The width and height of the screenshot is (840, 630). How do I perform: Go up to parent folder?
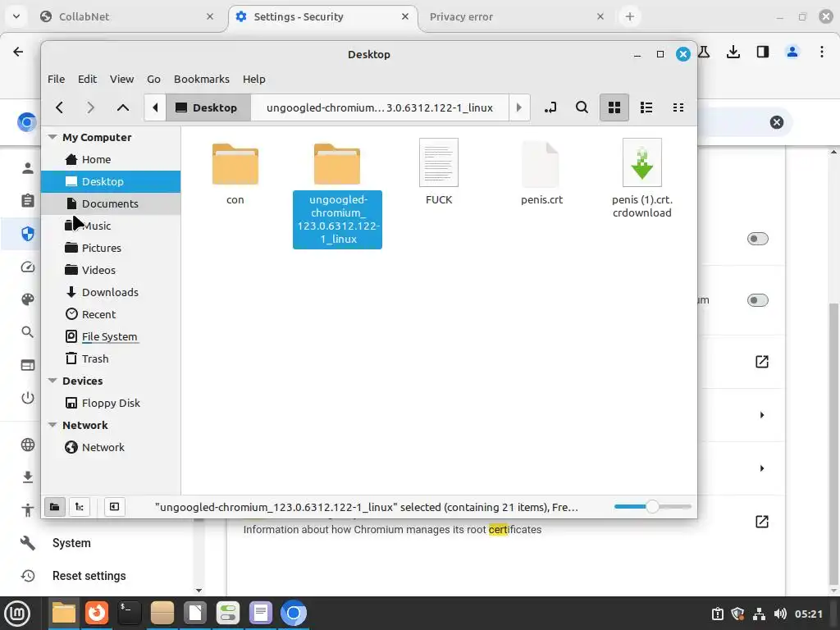123,107
